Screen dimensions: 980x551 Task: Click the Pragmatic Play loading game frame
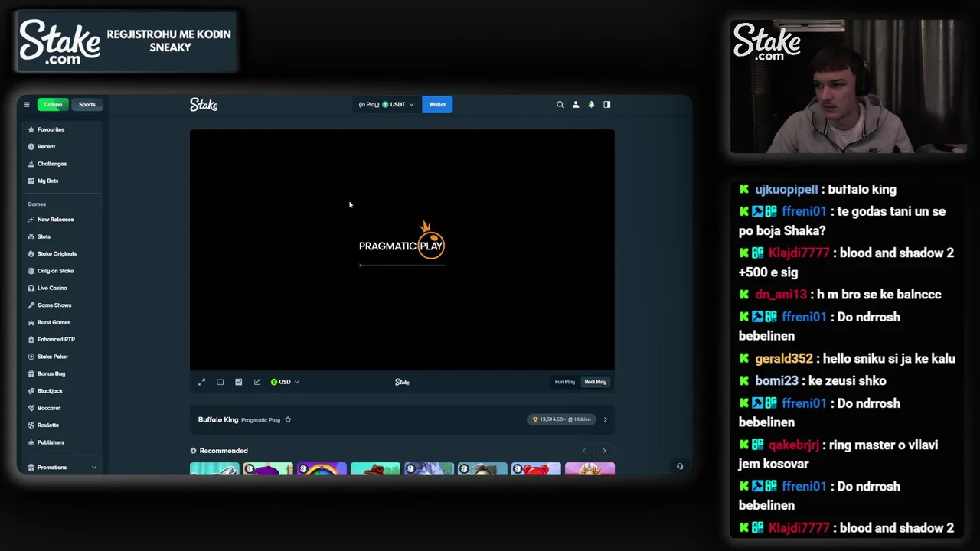(x=402, y=250)
